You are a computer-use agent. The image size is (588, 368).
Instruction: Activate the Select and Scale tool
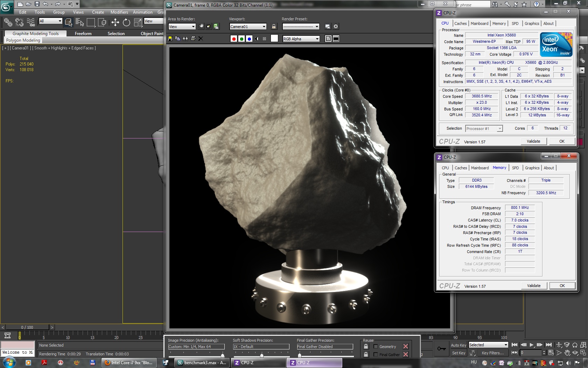pyautogui.click(x=138, y=22)
